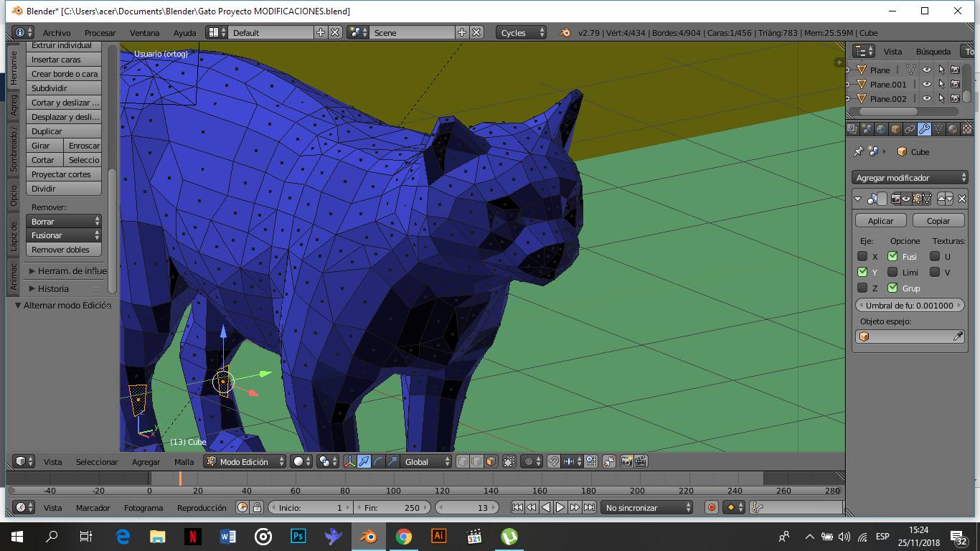Select the translate manipulator arrow icon

tap(364, 461)
